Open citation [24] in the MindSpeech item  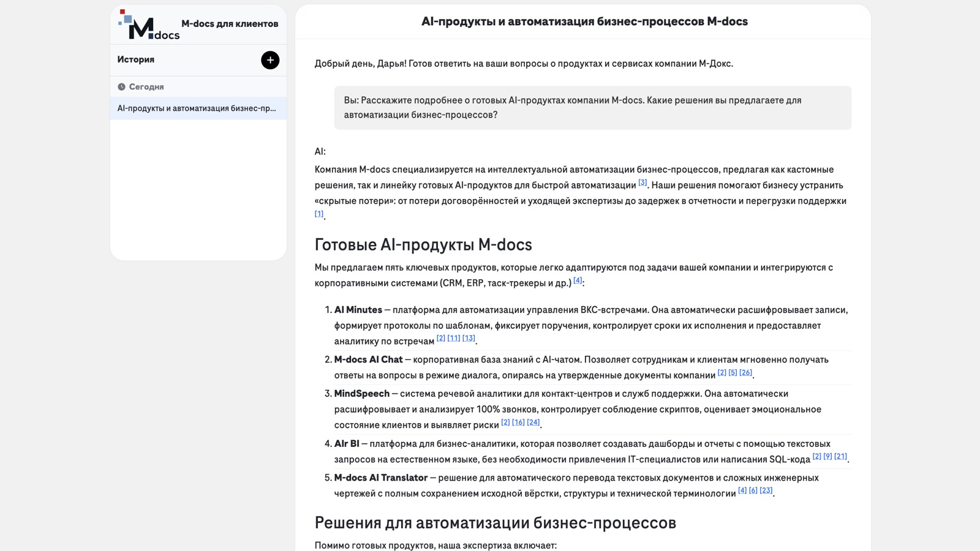point(533,422)
